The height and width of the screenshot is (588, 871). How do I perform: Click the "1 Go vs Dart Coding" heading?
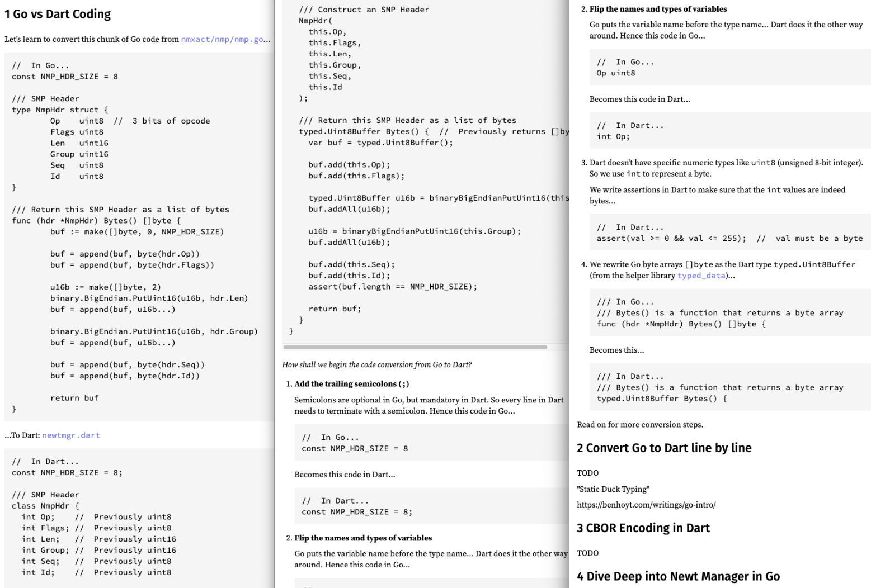point(58,14)
